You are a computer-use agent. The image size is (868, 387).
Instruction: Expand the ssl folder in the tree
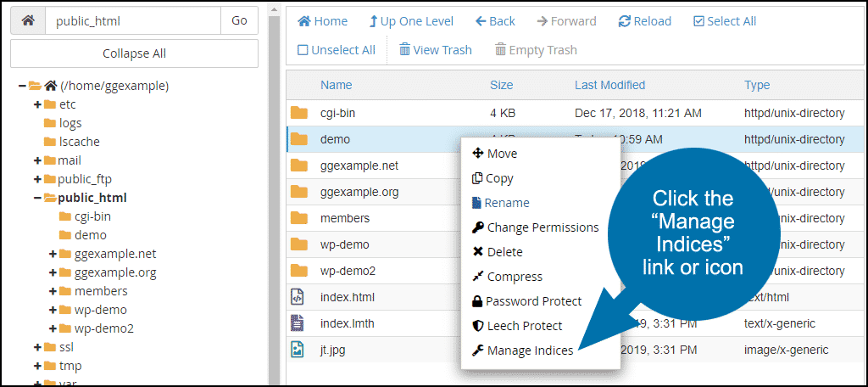pyautogui.click(x=37, y=348)
